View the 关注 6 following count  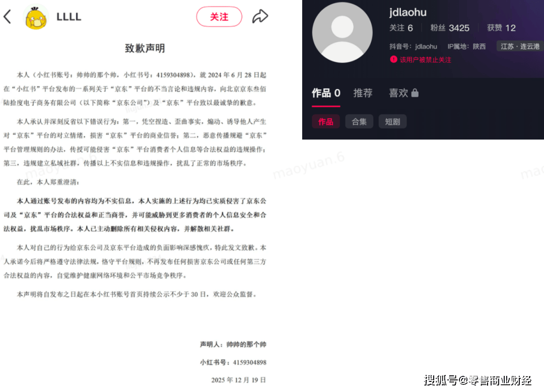[x=401, y=28]
